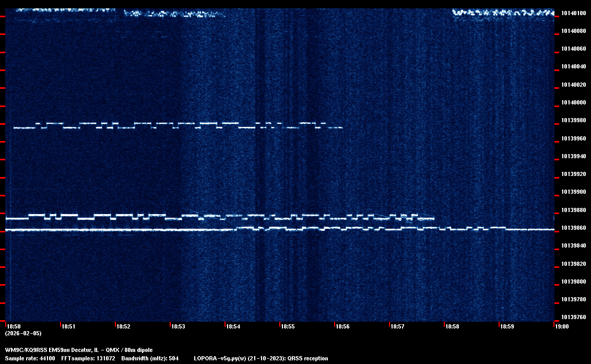This screenshot has width=591, height=364.
Task: Select the 10139860 frequency label
Action: [573, 228]
